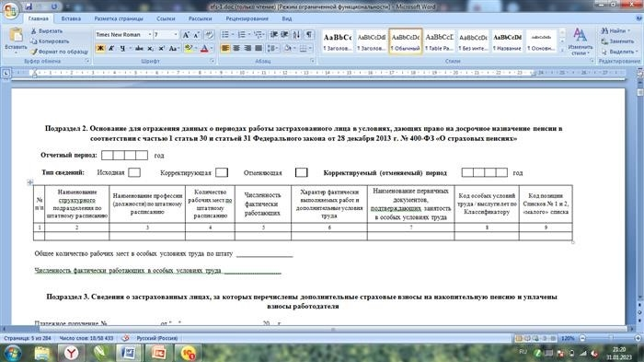The width and height of the screenshot is (644, 362).
Task: Apply subscript formatting
Action: [x=151, y=49]
